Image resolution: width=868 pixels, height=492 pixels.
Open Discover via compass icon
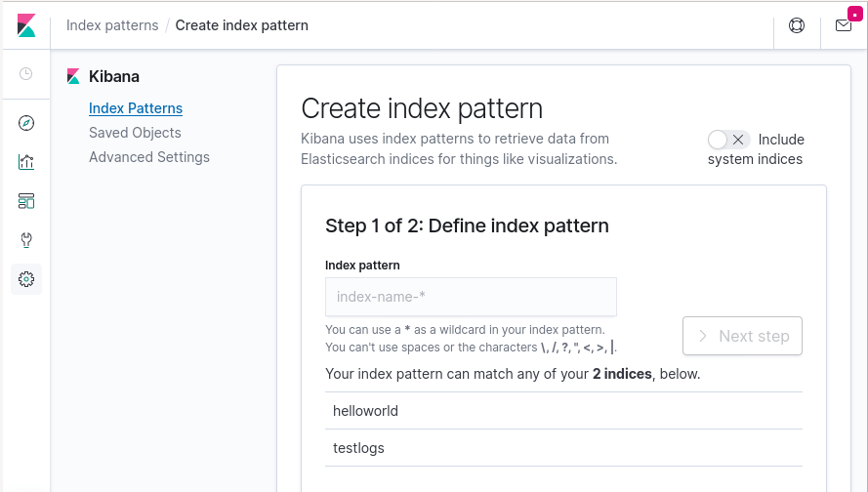tap(26, 123)
